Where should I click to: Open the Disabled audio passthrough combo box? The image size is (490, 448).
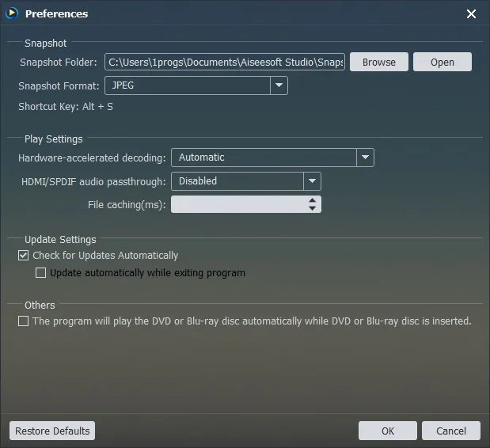tap(246, 181)
